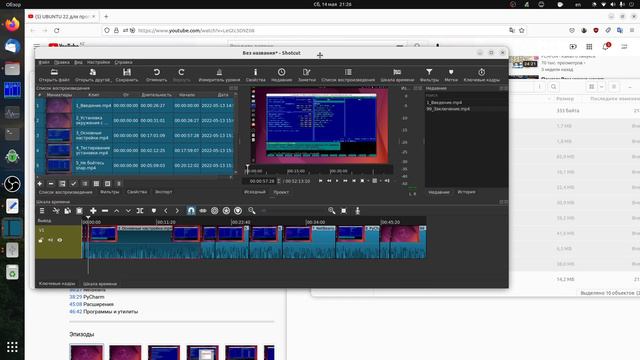Hide track V1 with the eye icon
The image size is (640, 360).
pyautogui.click(x=60, y=240)
